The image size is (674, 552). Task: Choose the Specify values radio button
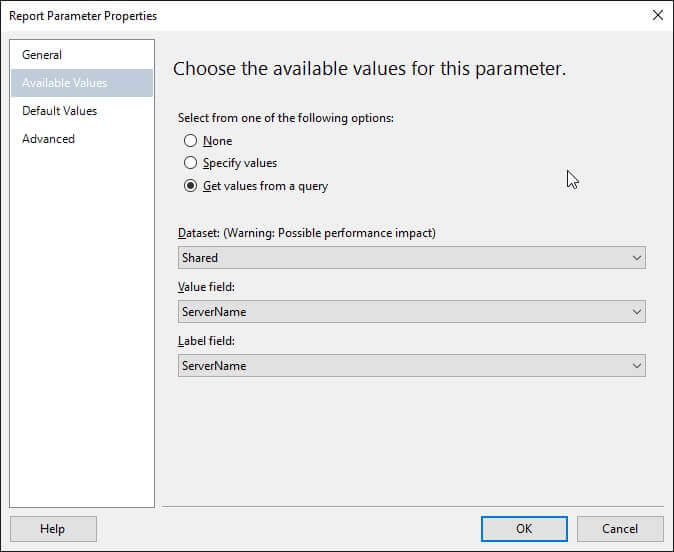coord(191,163)
